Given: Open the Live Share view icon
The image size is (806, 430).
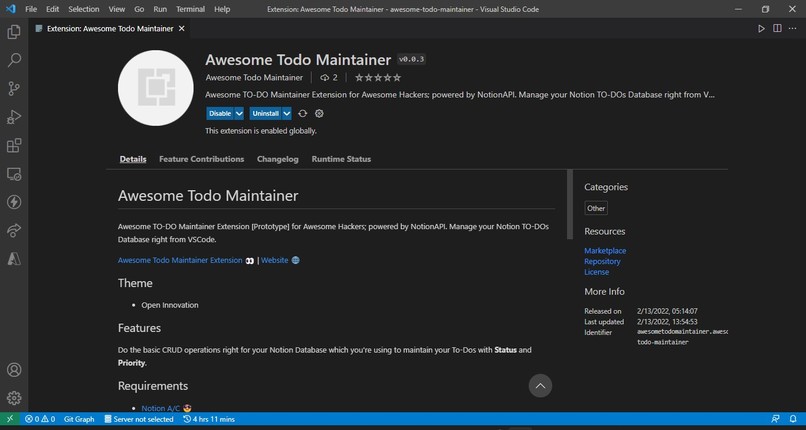Looking at the screenshot, I should (14, 231).
